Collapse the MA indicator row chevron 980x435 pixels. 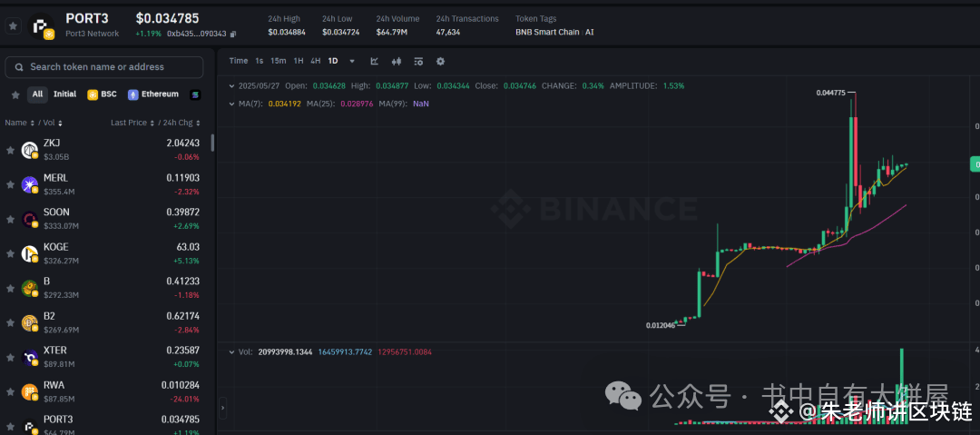click(232, 104)
